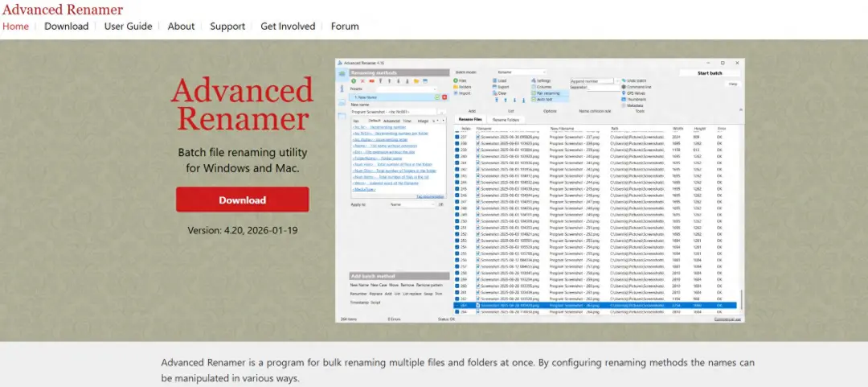Screen dimensions: 868x387
Task: Click the Help button in the preview
Action: (x=734, y=84)
